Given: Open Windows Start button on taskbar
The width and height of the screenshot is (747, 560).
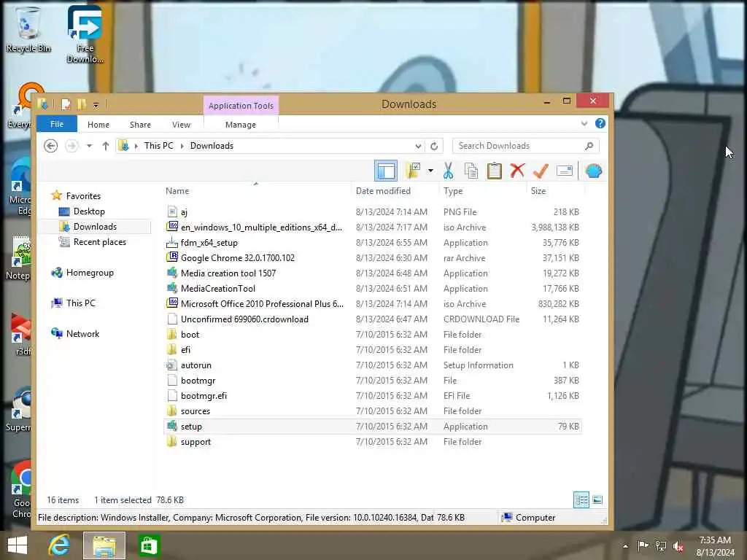Looking at the screenshot, I should point(18,545).
